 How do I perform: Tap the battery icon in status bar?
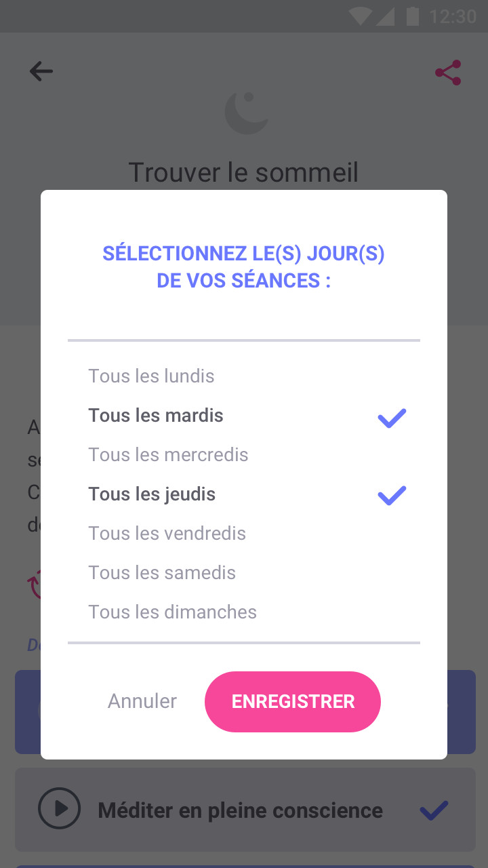[412, 16]
